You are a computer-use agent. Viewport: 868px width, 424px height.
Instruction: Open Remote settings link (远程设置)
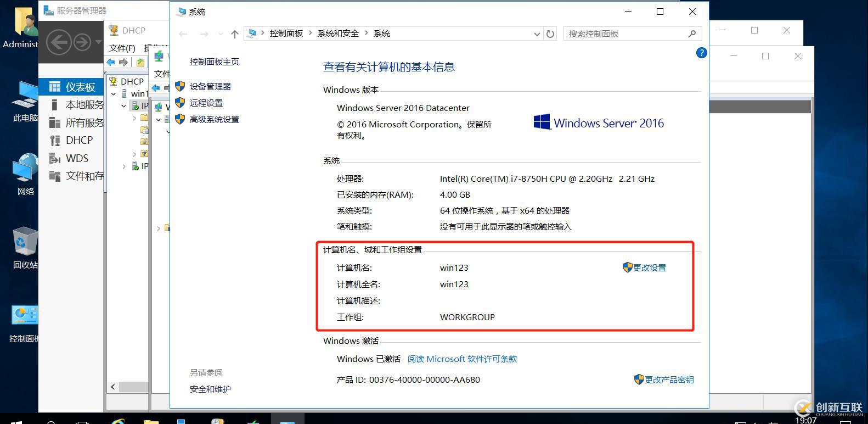point(206,103)
